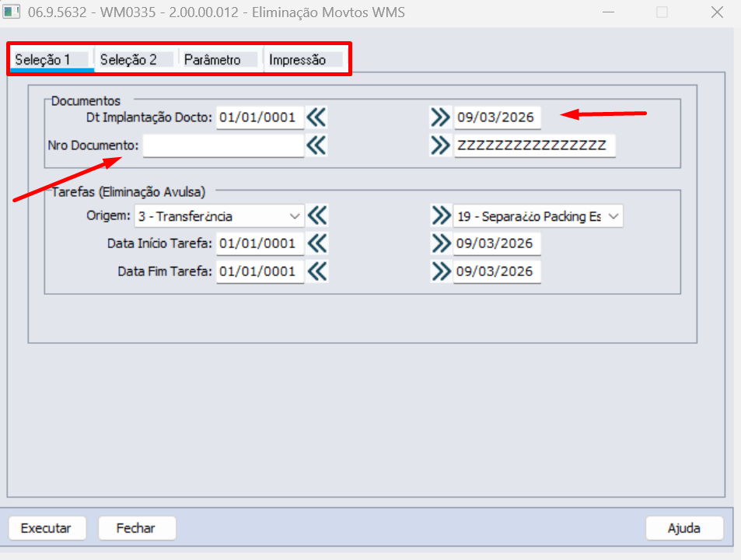Close the Eliminação Movtos WMS window
Viewport: 741px width, 560px height.
pyautogui.click(x=717, y=12)
